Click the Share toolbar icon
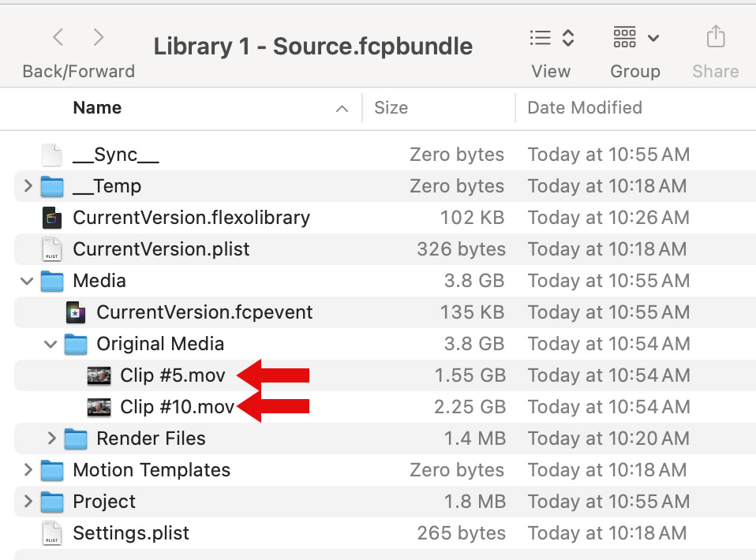This screenshot has width=756, height=560. [715, 37]
